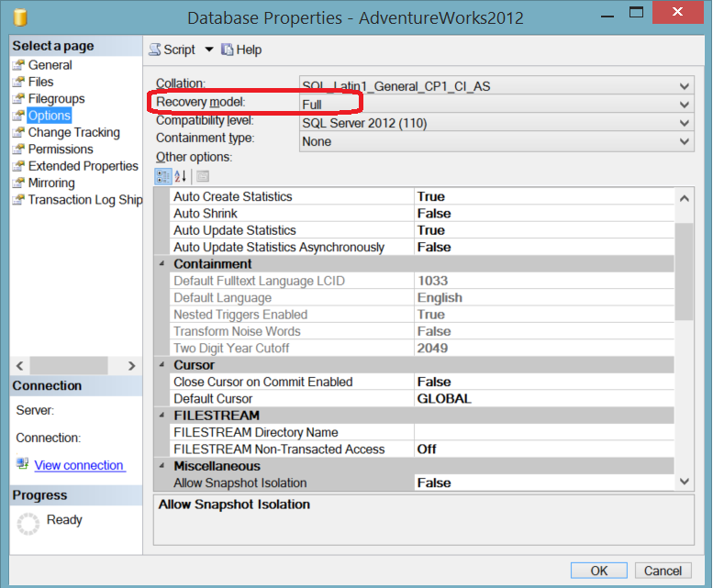Click the Ready progress spinner icon
The height and width of the screenshot is (588, 713).
coord(28,524)
